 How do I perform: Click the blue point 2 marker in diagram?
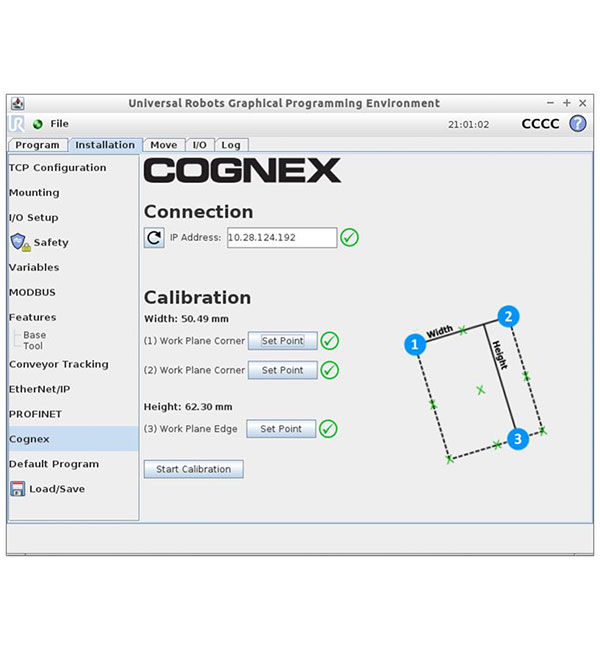point(508,317)
